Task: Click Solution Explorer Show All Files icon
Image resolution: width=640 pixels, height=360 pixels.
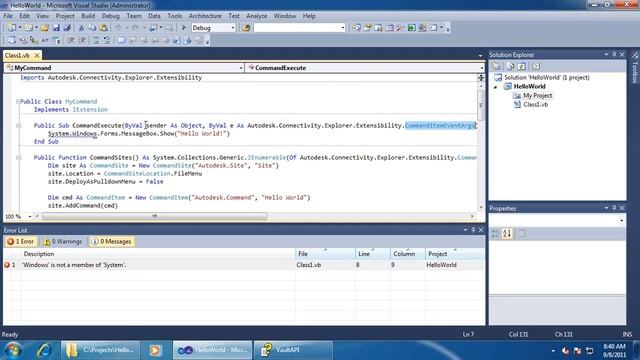Action: tap(510, 66)
